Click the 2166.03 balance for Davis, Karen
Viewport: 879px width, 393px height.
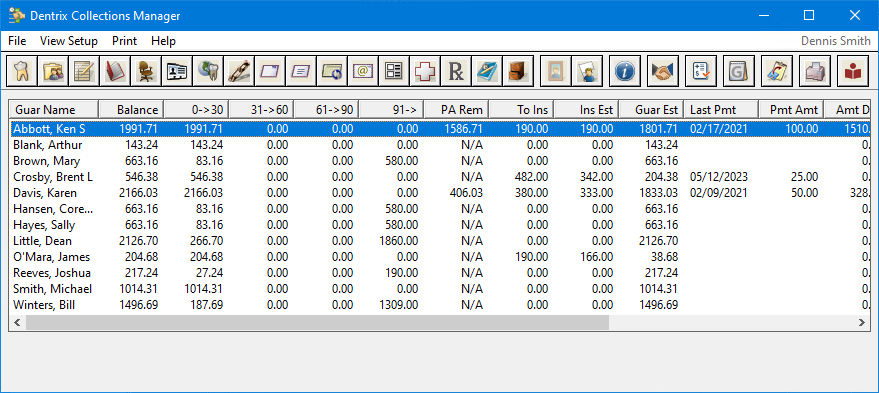tap(139, 193)
